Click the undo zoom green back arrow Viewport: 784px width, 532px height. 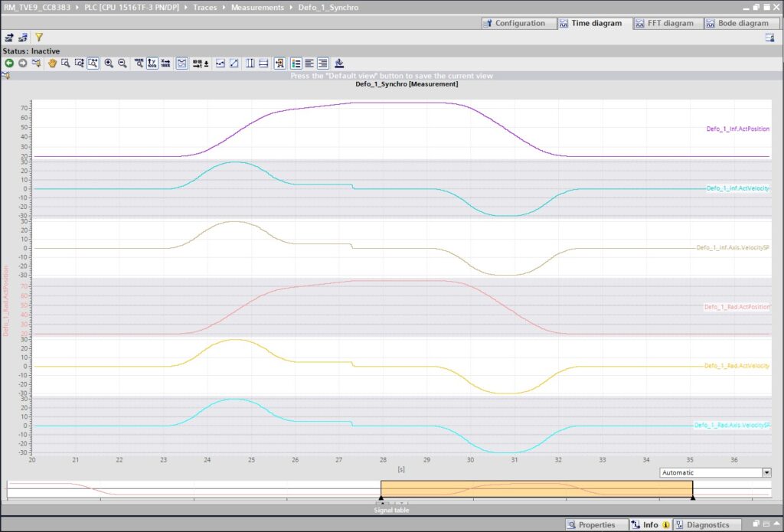9,63
